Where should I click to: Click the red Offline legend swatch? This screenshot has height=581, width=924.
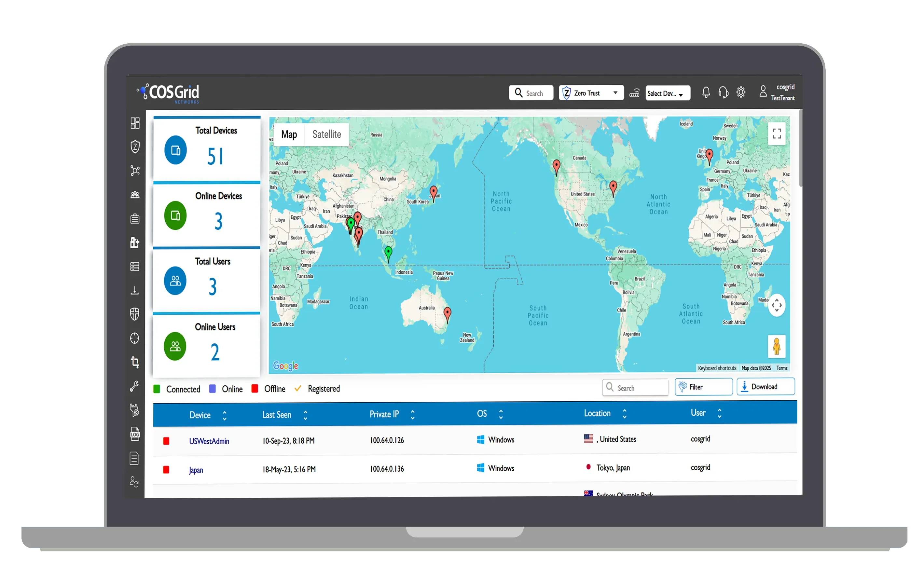coord(255,389)
